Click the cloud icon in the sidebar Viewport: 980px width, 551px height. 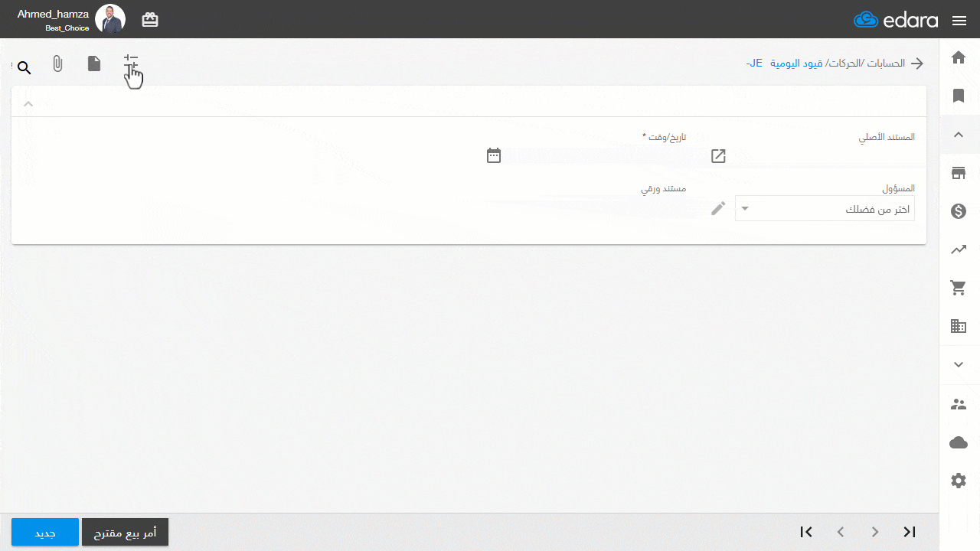(958, 442)
